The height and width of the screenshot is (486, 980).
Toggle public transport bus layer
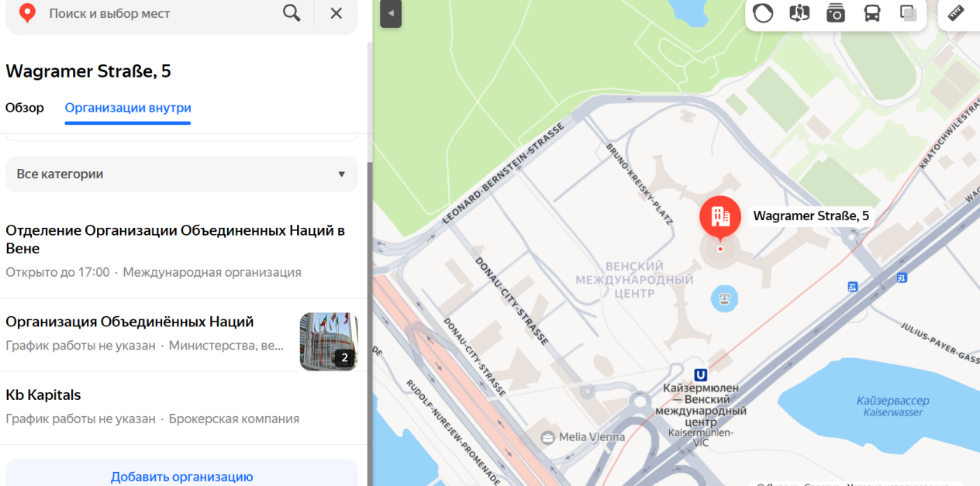point(871,13)
